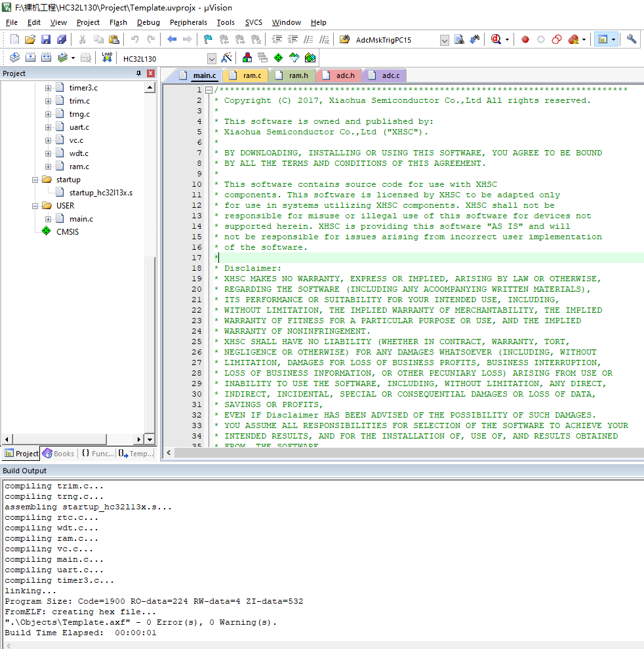Viewport: 644px width, 649px height.
Task: Open the Project menu
Action: (88, 22)
